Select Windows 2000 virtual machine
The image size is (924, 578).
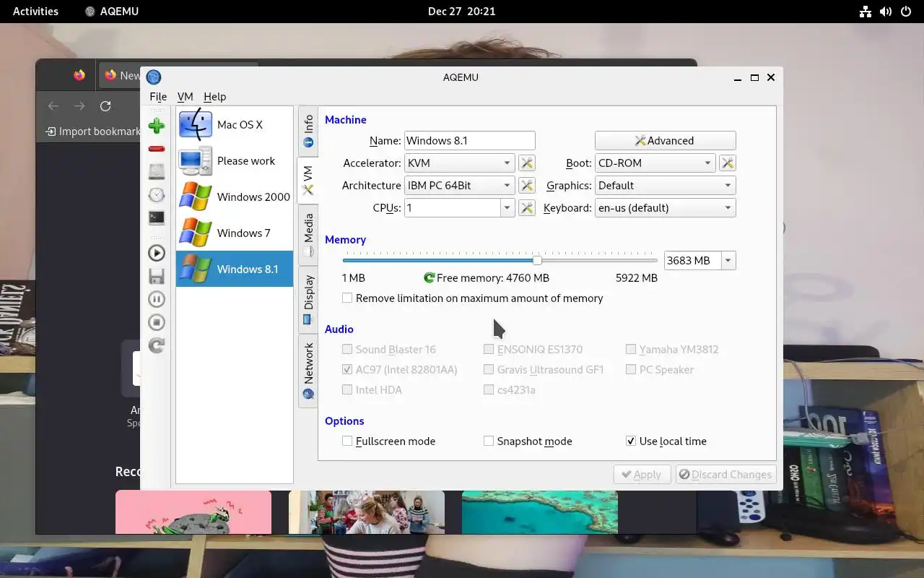235,197
